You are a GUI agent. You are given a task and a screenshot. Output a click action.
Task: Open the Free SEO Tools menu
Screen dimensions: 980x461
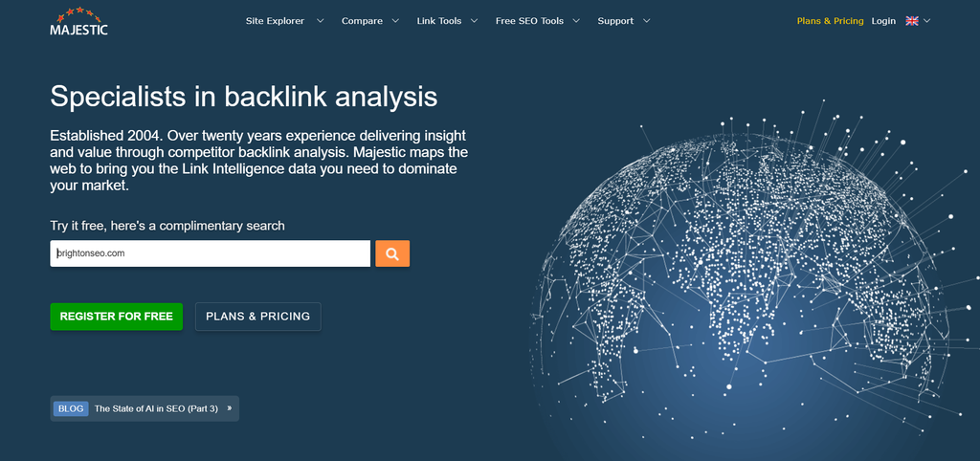[x=529, y=21]
